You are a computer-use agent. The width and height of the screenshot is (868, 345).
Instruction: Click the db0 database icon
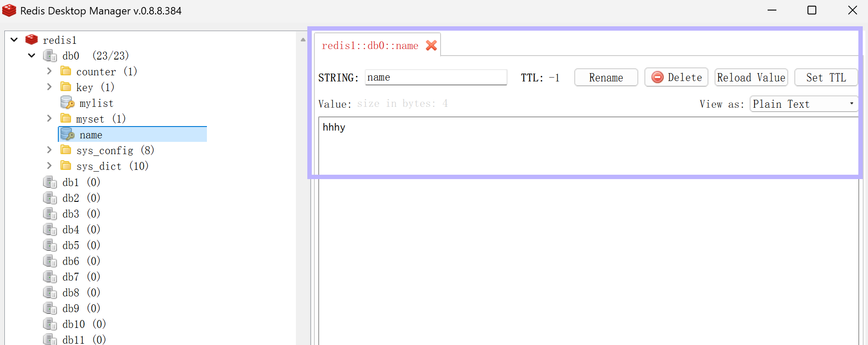pos(50,56)
